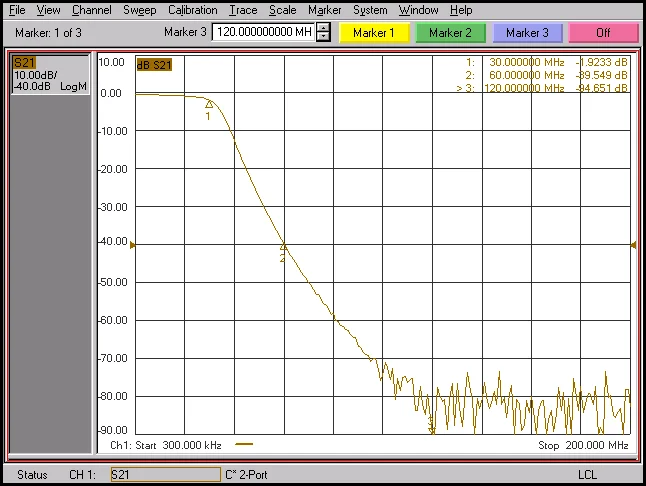Open the System menu
646x486 pixels.
point(370,10)
